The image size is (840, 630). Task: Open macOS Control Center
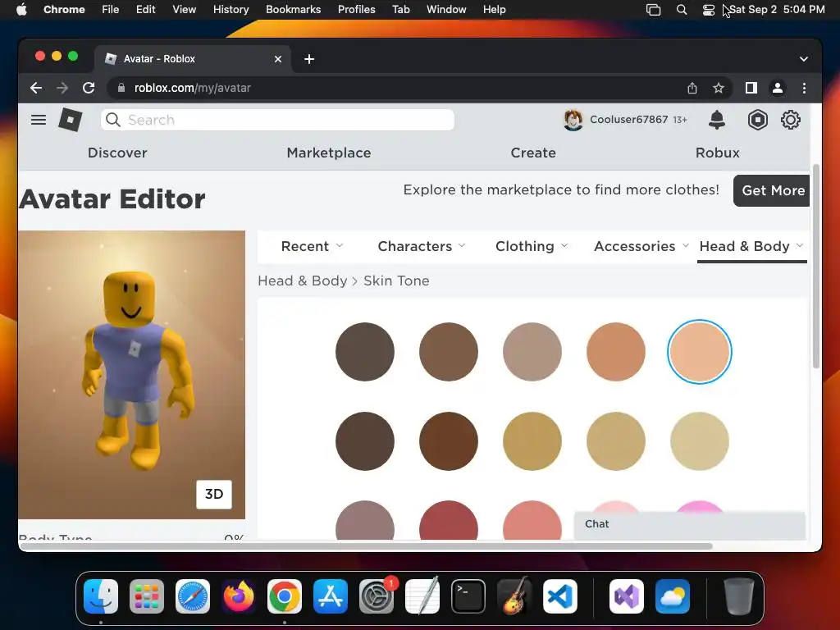[708, 10]
